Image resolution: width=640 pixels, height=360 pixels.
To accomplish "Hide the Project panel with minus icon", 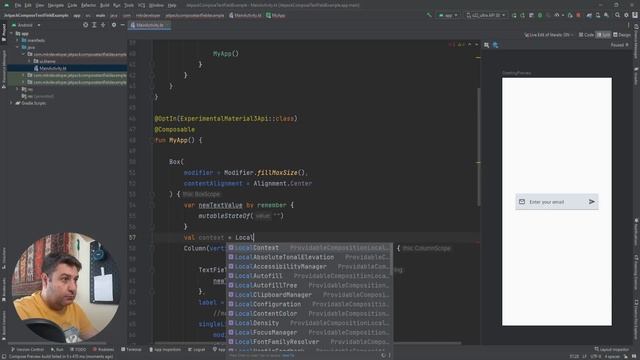I will click(x=122, y=25).
